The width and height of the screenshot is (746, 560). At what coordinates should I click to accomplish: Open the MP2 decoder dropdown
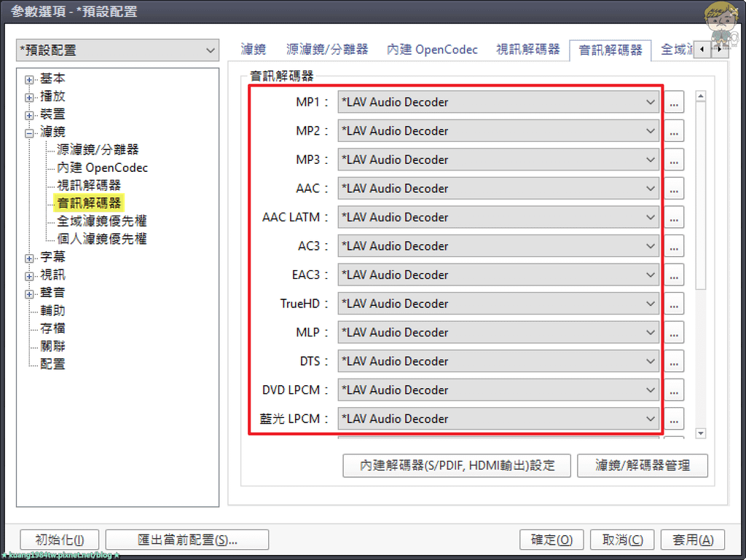pos(498,131)
